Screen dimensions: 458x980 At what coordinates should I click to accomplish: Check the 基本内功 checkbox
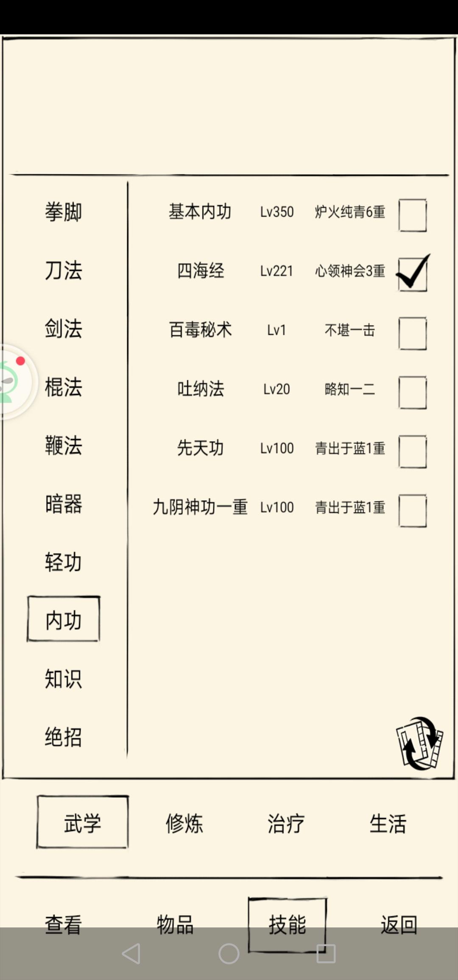coord(413,215)
